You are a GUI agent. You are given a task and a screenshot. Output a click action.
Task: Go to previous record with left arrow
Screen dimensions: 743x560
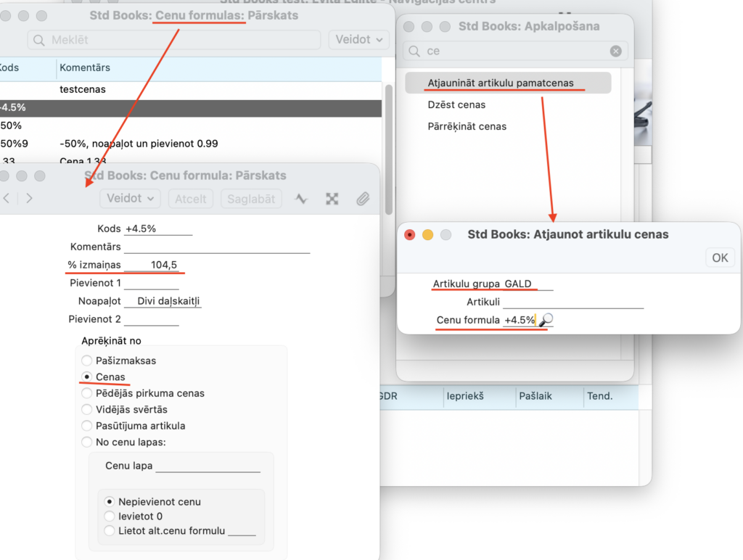click(7, 199)
